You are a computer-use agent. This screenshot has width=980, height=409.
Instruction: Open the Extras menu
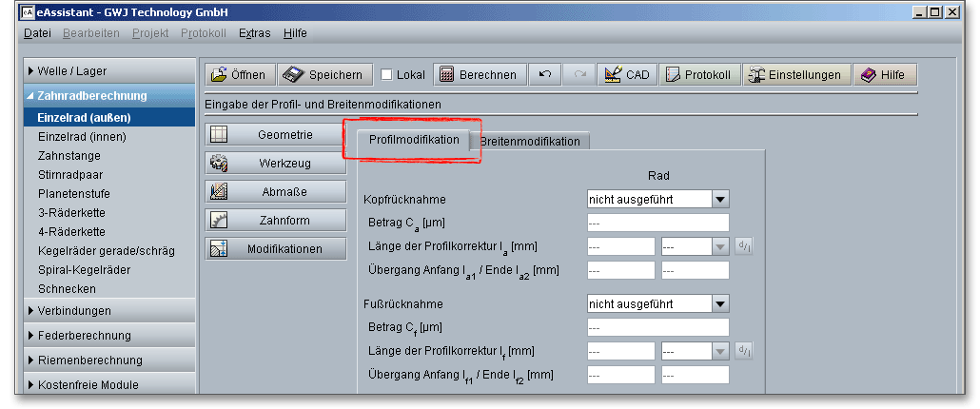tap(254, 32)
